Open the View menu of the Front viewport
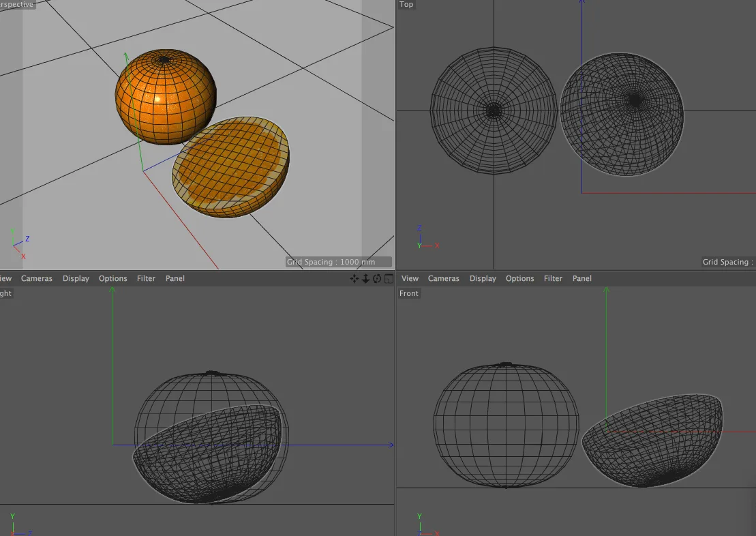 (x=410, y=278)
